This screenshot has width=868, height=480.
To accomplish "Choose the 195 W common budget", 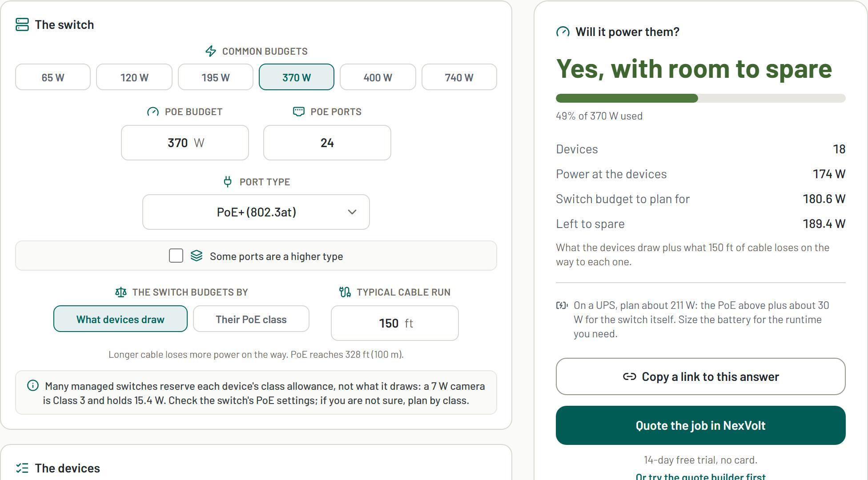I will [x=216, y=77].
